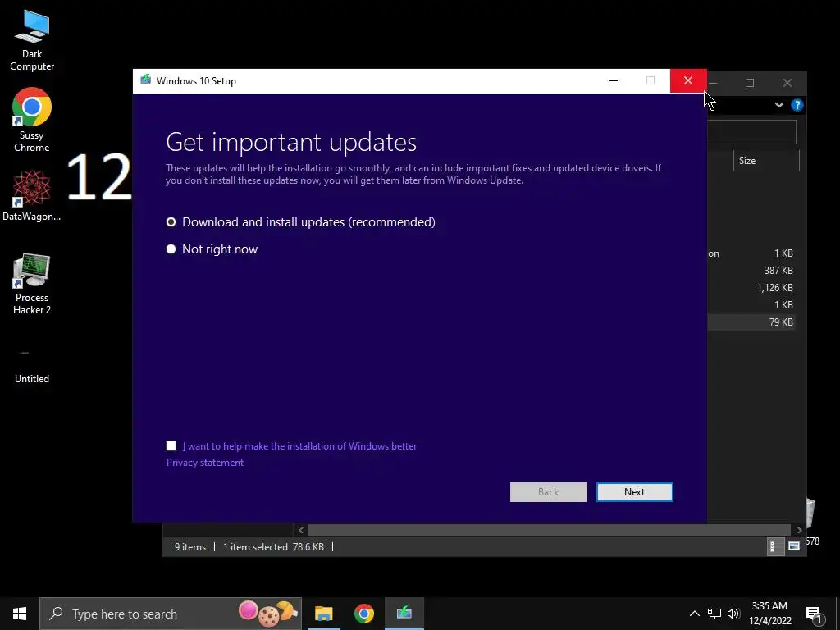Image resolution: width=840 pixels, height=630 pixels.
Task: Click the Windows 10 Setup title icon
Action: (146, 80)
